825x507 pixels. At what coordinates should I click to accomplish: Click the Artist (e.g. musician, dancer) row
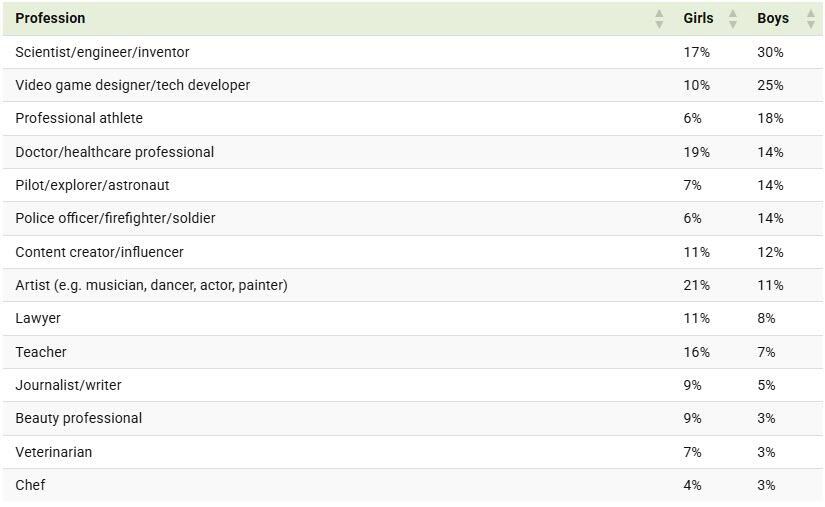click(x=151, y=285)
